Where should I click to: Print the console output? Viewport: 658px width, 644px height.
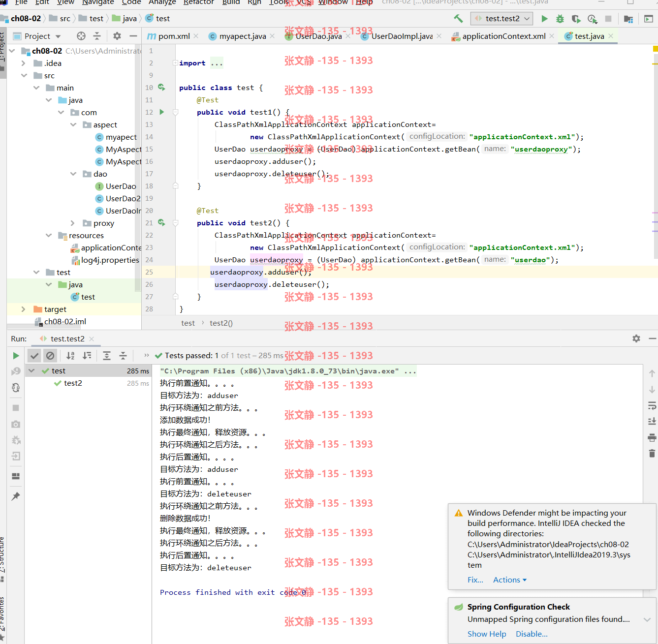click(x=652, y=438)
